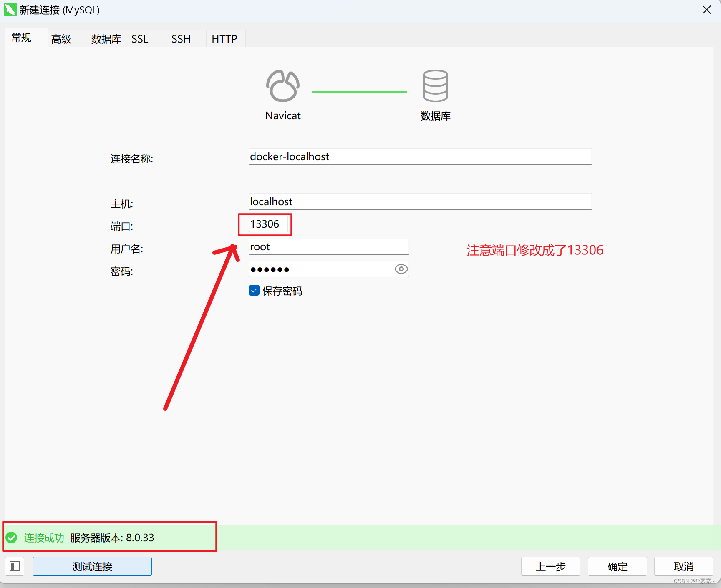Screen dimensions: 721x588
Task: Click the 连接成功 status text
Action: 44,538
